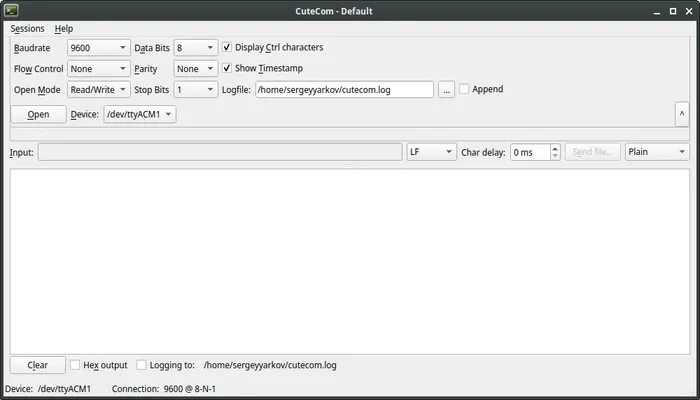Click the logging path /home/sergeyyarkov/cutecom.log text
Screen dimensions: 700x400
pos(270,365)
